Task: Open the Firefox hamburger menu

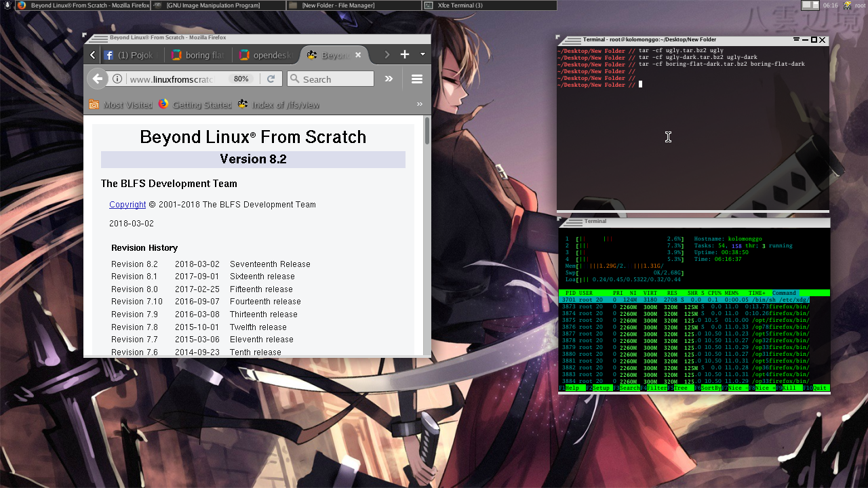Action: (417, 79)
